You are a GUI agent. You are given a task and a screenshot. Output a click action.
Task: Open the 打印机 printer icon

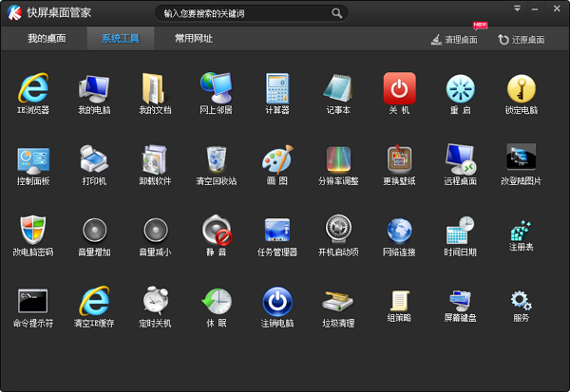[94, 159]
